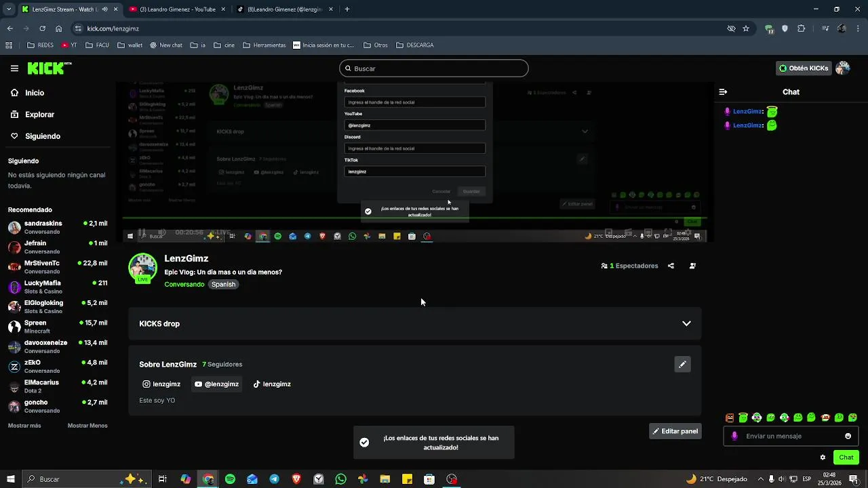Open the tab search dropdown in the tab strip
Image resolution: width=868 pixels, height=488 pixels.
(9, 9)
